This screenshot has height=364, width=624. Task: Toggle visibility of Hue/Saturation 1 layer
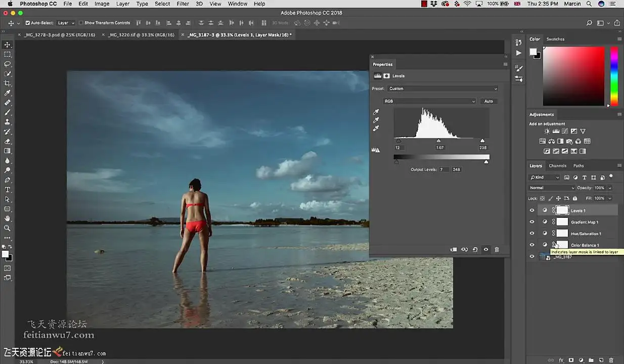pos(531,234)
